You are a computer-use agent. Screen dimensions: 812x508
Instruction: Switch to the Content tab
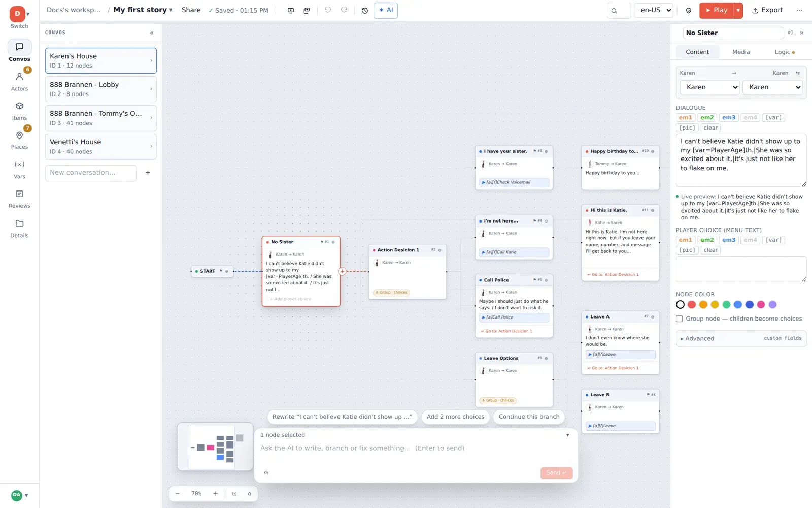pos(697,52)
